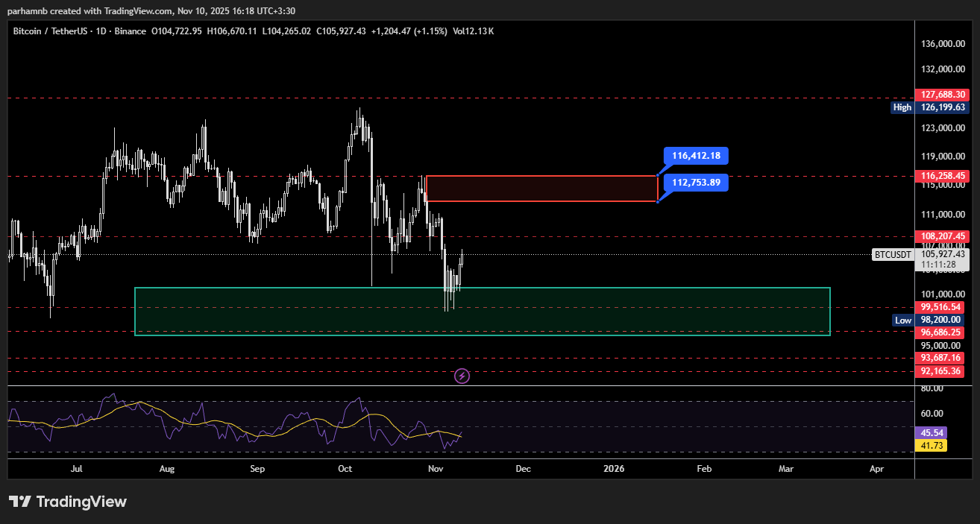Click the Nov label on time axis
The image size is (980, 524).
[x=436, y=469]
